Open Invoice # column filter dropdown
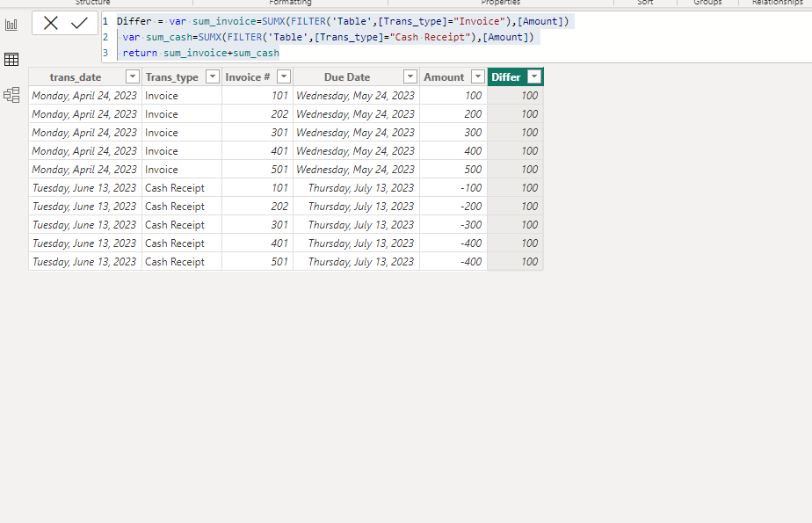Screen dimensions: 812x523 point(284,76)
